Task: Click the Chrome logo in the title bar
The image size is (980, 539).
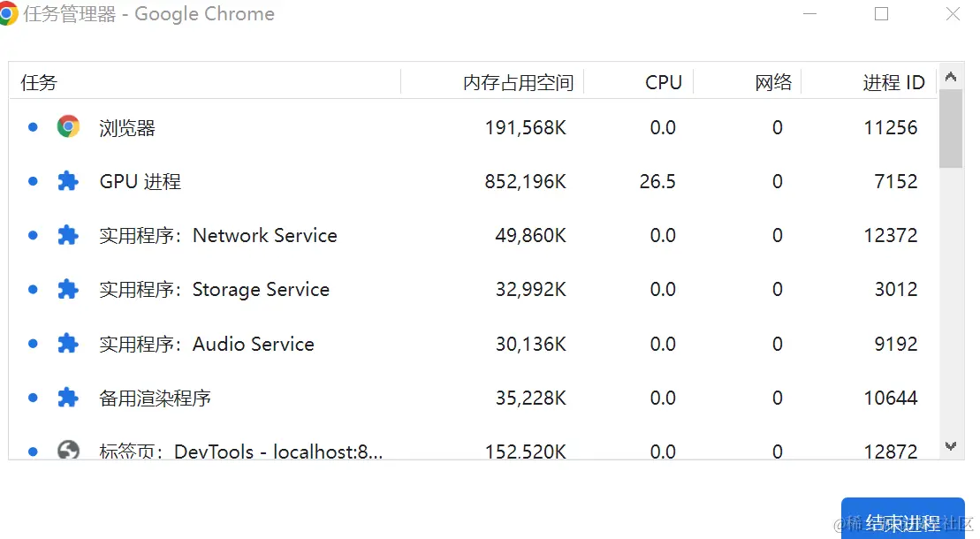Action: click(x=8, y=14)
